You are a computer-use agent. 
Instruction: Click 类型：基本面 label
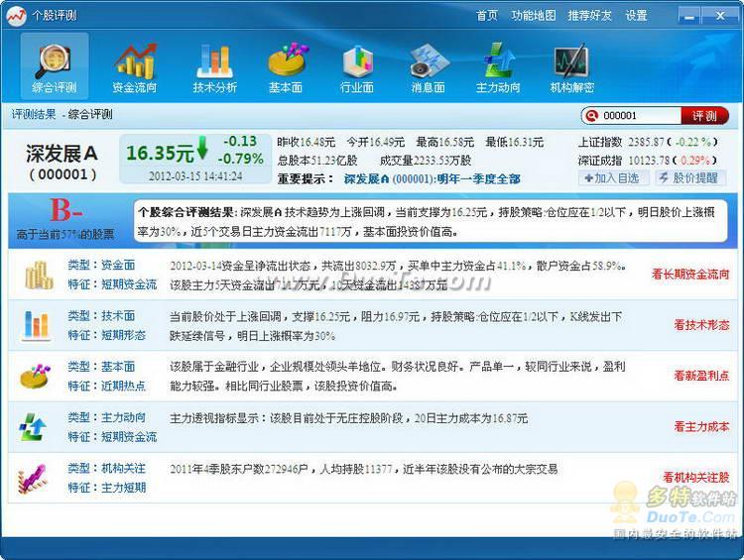tap(101, 367)
